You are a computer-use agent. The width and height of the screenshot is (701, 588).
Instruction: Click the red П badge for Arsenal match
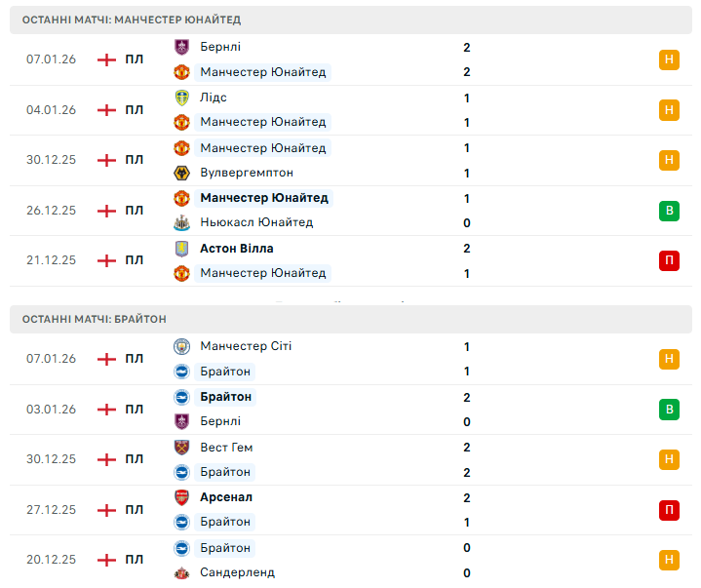[x=669, y=510]
